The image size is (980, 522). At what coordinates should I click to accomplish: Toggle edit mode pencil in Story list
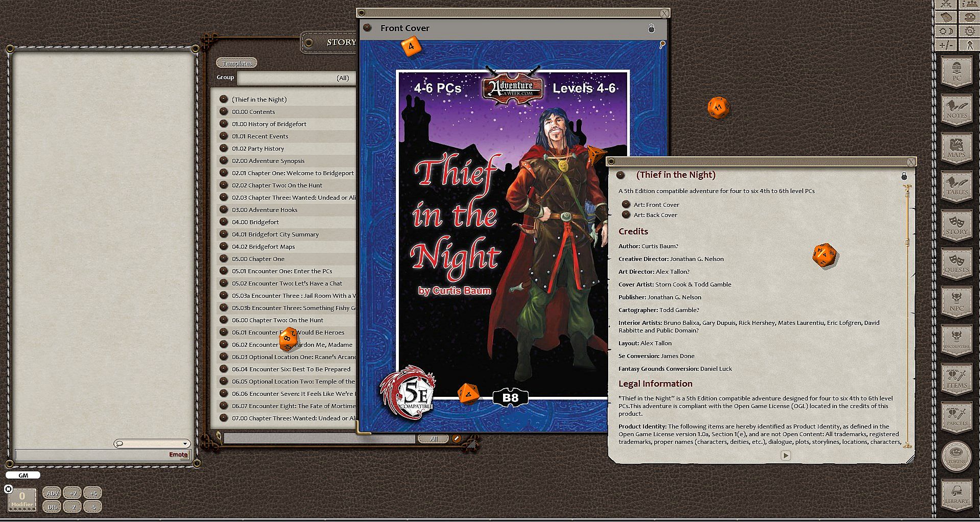tap(457, 438)
